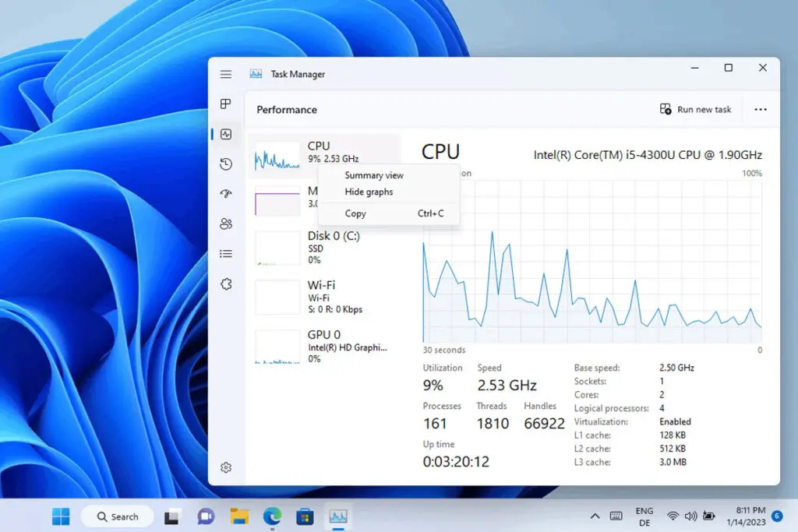This screenshot has width=798, height=532.
Task: Click the Processes count 161
Action: click(x=435, y=424)
